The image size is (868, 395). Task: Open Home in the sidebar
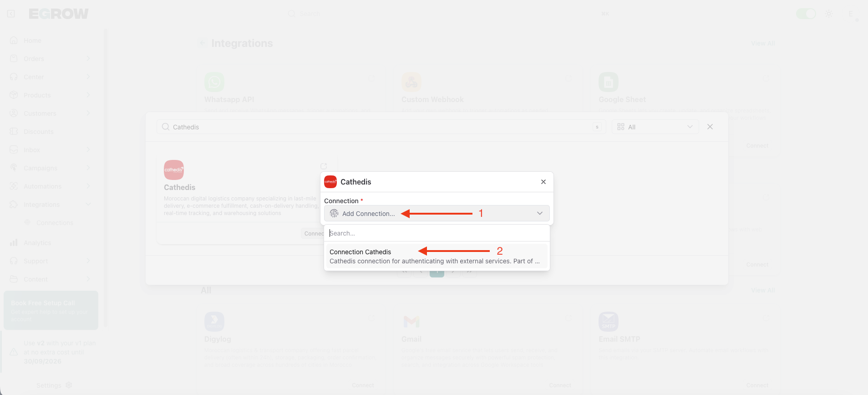(x=32, y=41)
